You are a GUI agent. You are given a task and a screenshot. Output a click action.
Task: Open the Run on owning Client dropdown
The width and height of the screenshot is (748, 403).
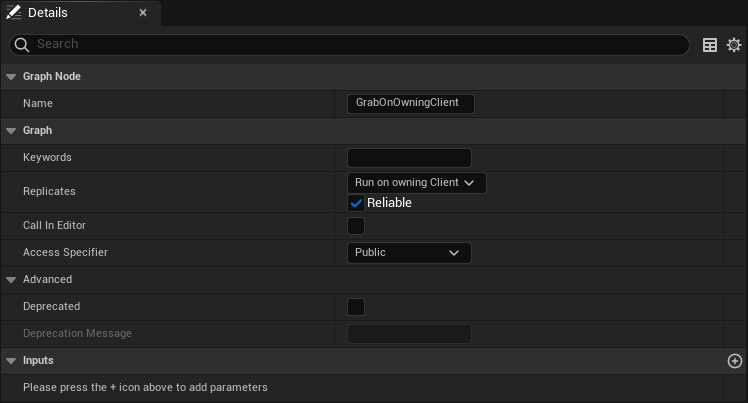click(x=416, y=183)
